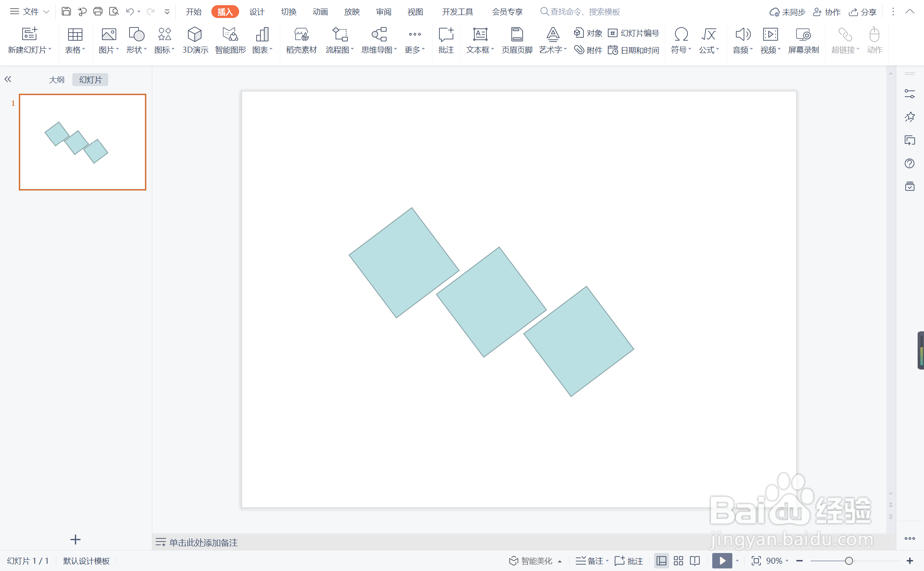Click 单击此处添加备注 notes area
This screenshot has width=924, height=571.
pyautogui.click(x=204, y=542)
